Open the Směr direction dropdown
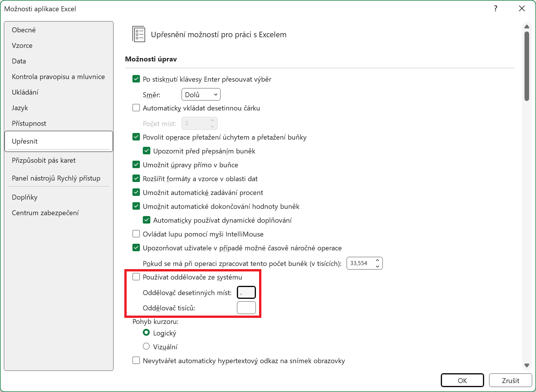The height and width of the screenshot is (392, 536). click(201, 95)
